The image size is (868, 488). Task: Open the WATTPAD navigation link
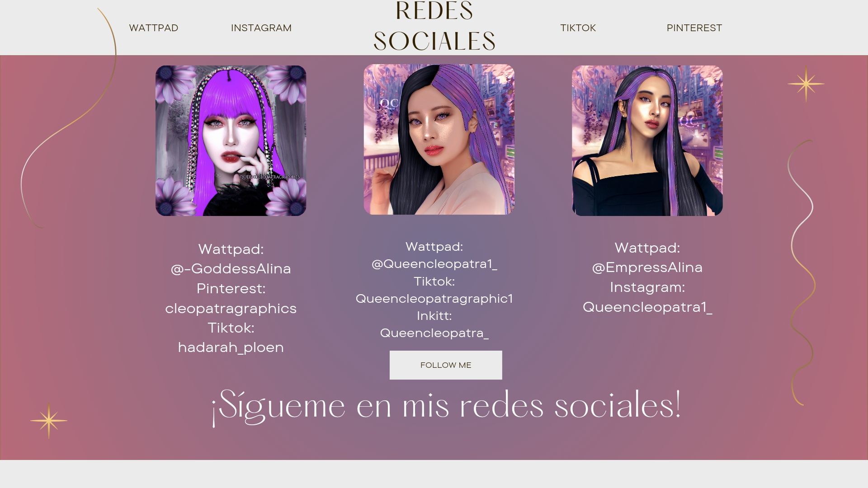pyautogui.click(x=154, y=28)
